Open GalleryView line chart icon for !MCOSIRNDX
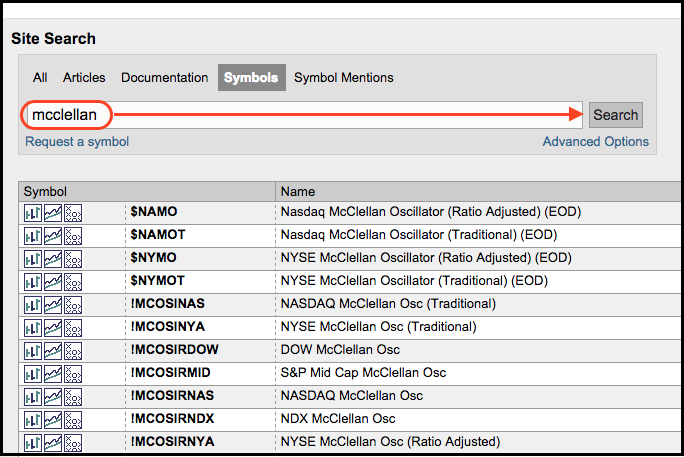 [53, 420]
